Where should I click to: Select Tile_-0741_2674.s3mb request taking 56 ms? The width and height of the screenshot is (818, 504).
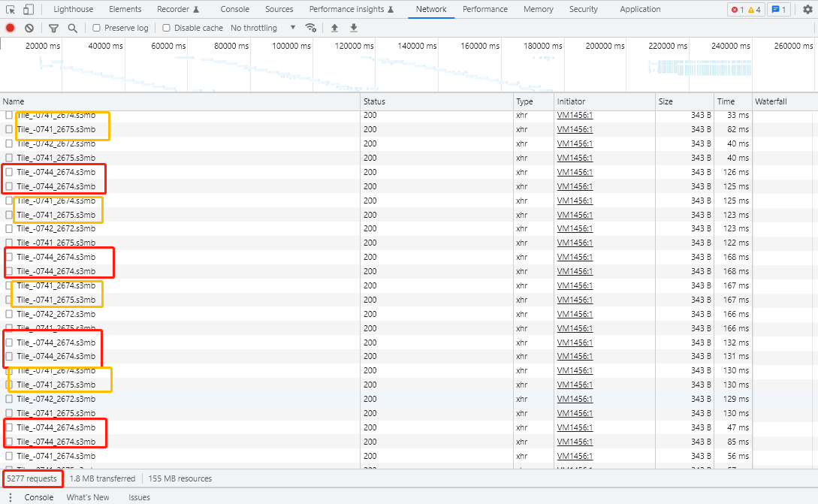coord(56,456)
